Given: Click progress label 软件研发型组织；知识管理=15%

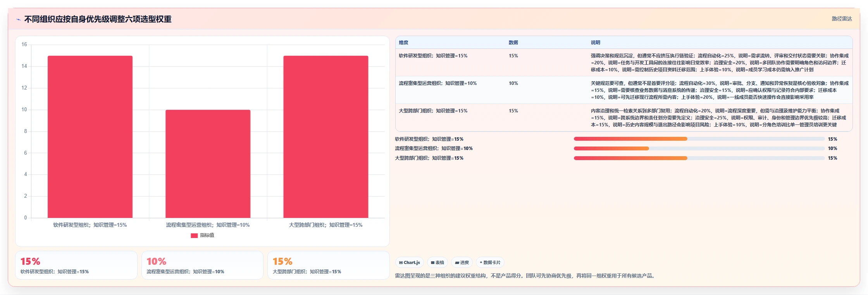Looking at the screenshot, I should tap(429, 139).
